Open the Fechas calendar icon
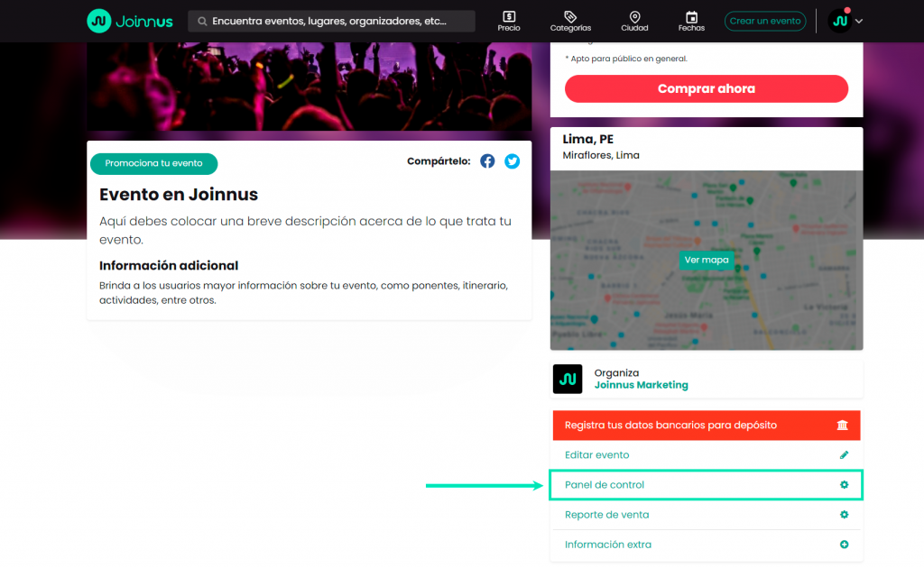 (691, 16)
